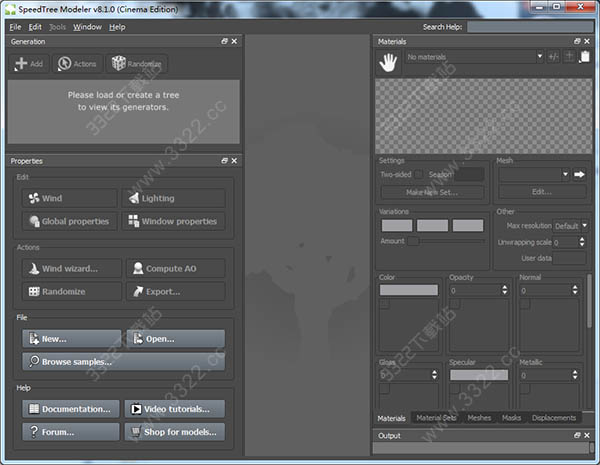Open the generator Actions button
This screenshot has height=465, width=600.
(x=76, y=63)
